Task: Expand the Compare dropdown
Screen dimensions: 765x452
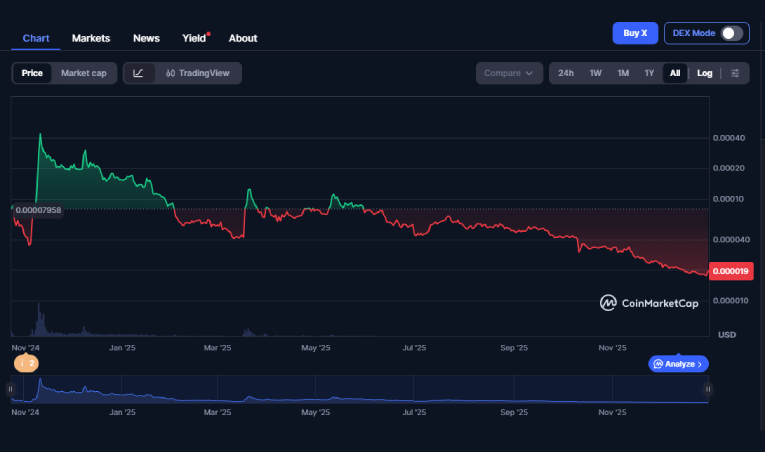Action: click(x=509, y=73)
